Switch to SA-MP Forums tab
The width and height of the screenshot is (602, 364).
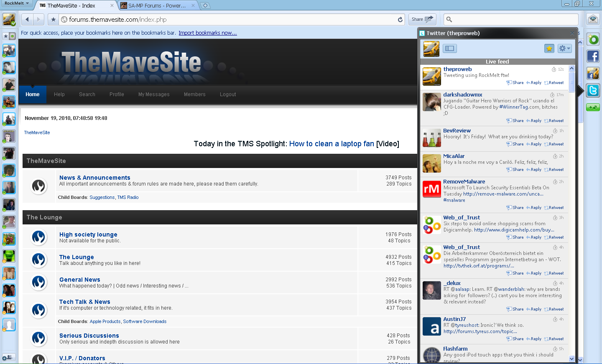pos(158,5)
